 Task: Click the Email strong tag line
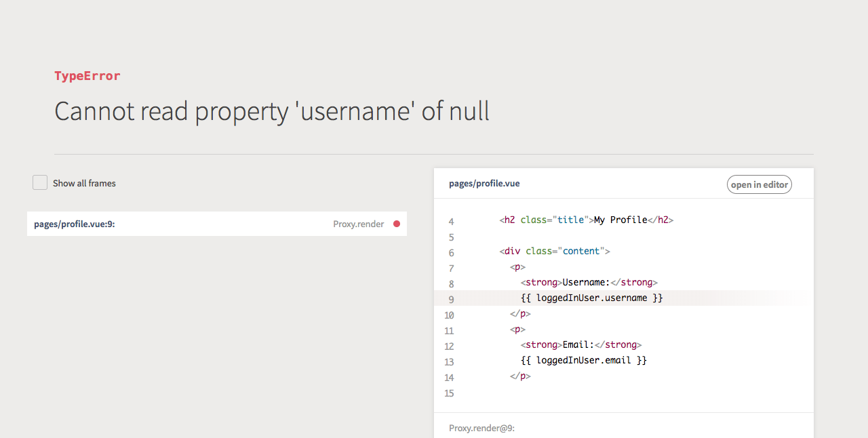(581, 344)
